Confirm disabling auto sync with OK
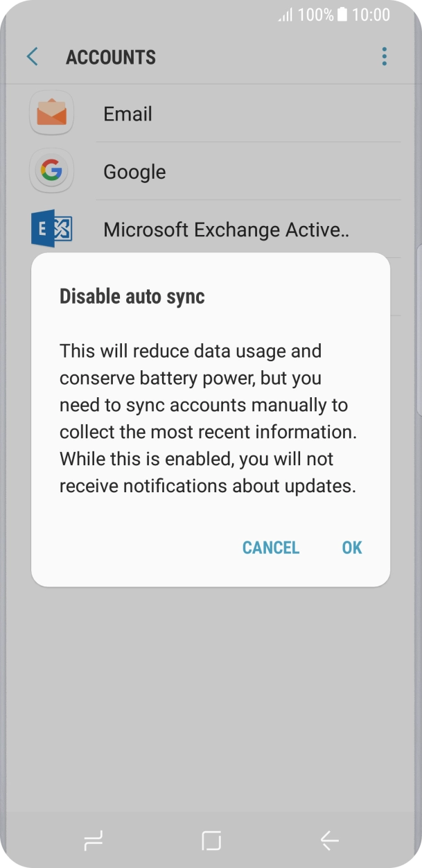Viewport: 422px width, 868px height. [x=352, y=548]
